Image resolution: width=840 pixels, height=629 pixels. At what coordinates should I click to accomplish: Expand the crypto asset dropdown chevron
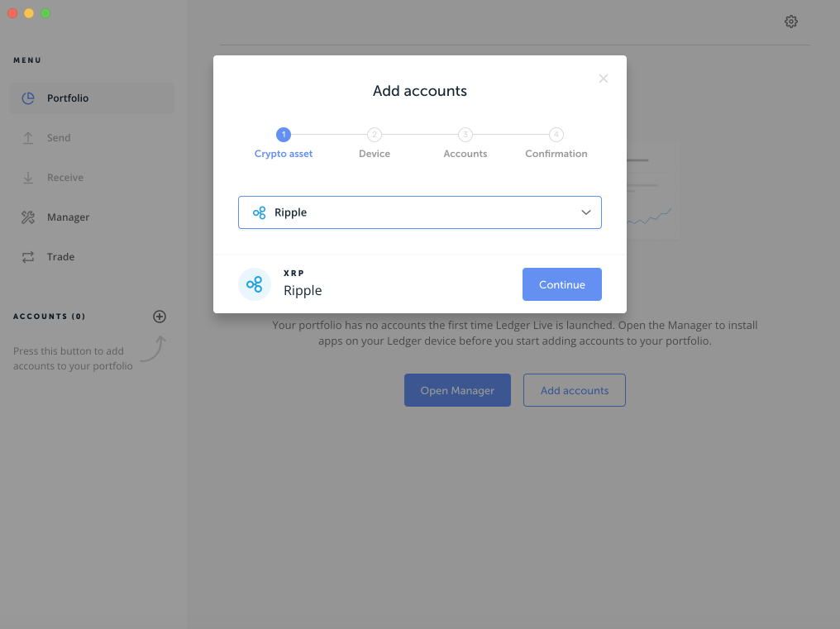click(x=586, y=212)
